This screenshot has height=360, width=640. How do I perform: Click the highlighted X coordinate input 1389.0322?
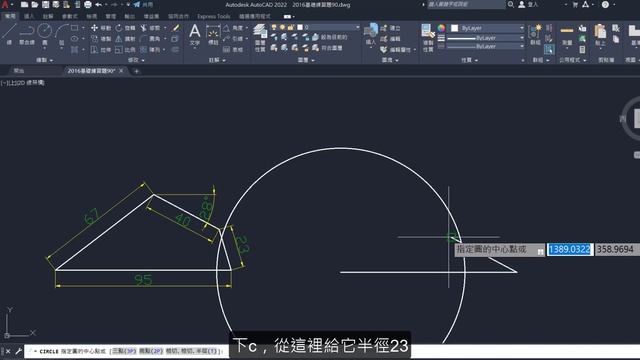[x=569, y=249]
